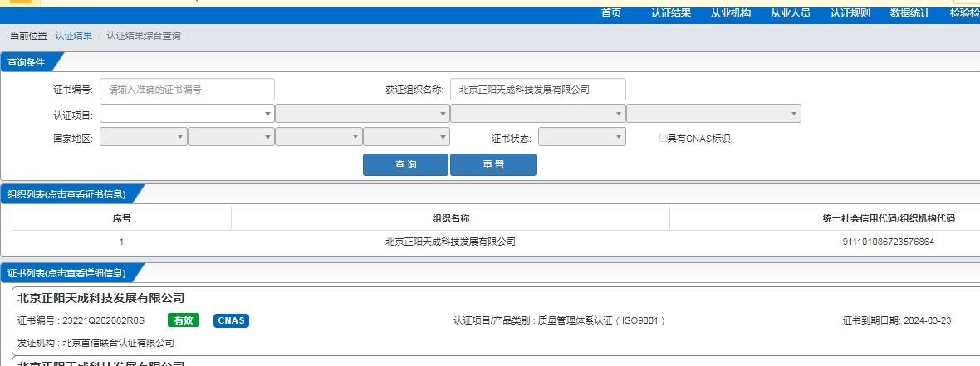Screen dimensions: 980x366
Task: Expand the third 国家地区 dropdown
Action: [x=319, y=137]
